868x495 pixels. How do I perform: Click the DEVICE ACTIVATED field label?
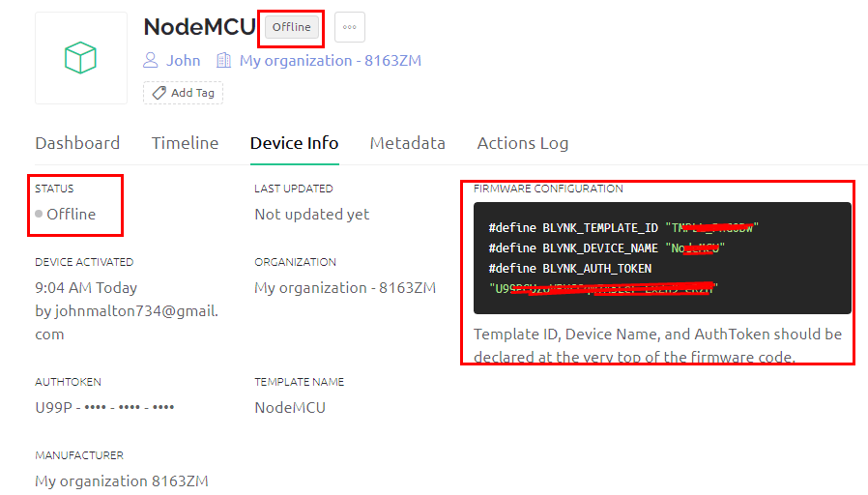84,262
